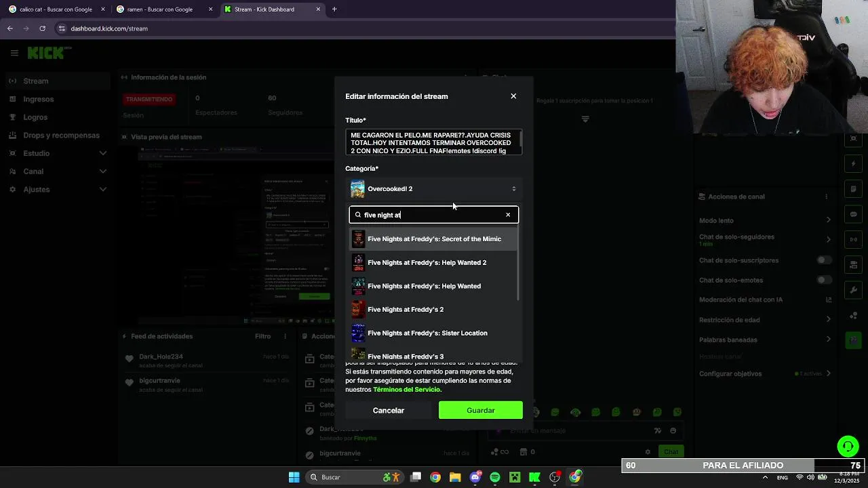Image resolution: width=868 pixels, height=488 pixels.
Task: Click the wrench tools icon in right rail
Action: (854, 290)
